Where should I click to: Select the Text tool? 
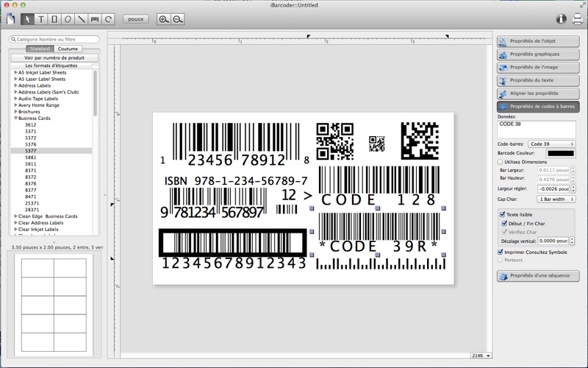coord(41,19)
